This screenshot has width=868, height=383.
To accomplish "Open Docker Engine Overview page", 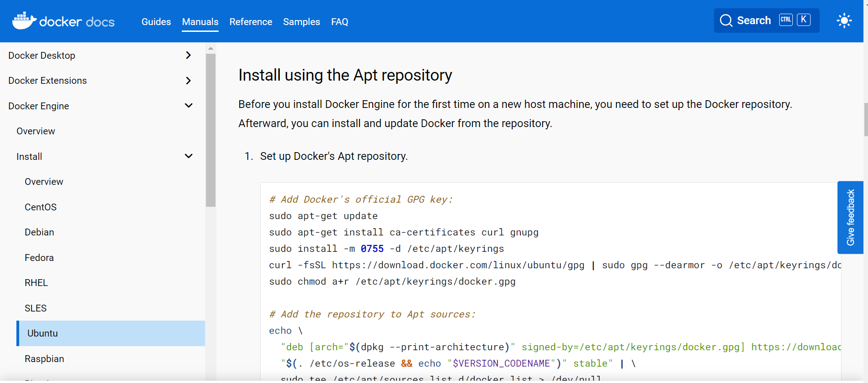I will (36, 131).
